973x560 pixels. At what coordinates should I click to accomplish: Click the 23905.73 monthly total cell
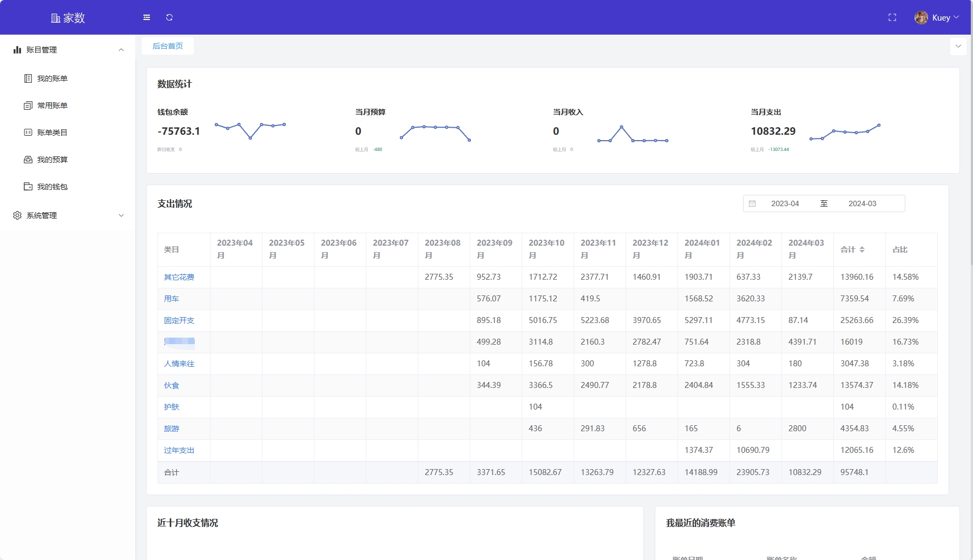(x=755, y=472)
